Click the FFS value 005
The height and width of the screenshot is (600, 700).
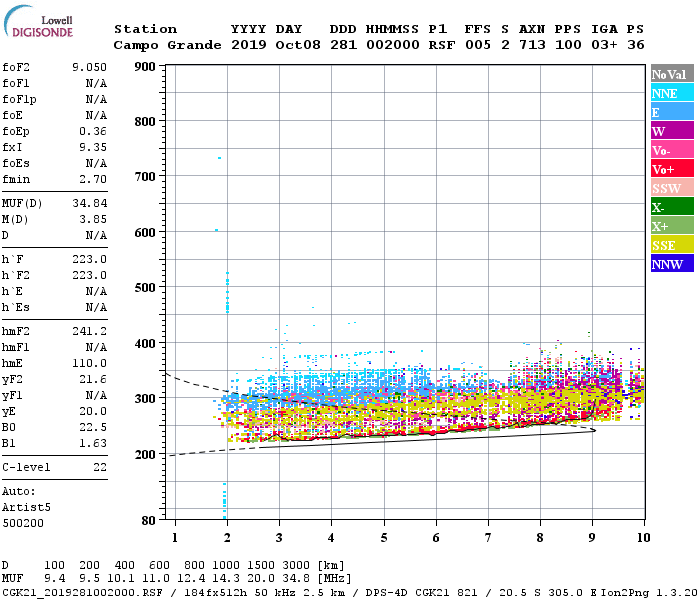[478, 45]
